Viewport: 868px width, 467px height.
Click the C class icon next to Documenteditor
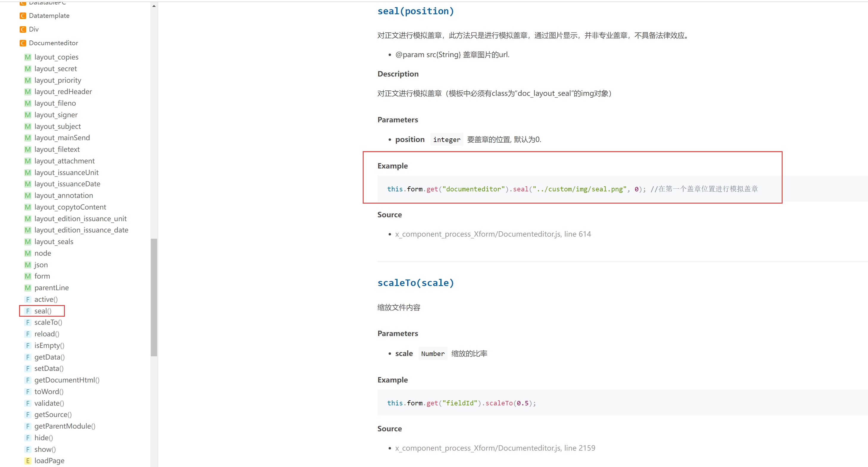pos(23,43)
